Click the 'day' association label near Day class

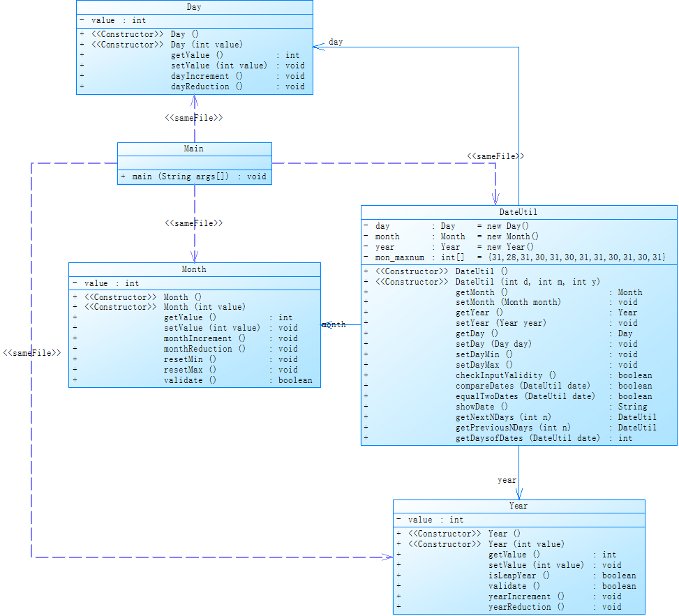click(336, 42)
